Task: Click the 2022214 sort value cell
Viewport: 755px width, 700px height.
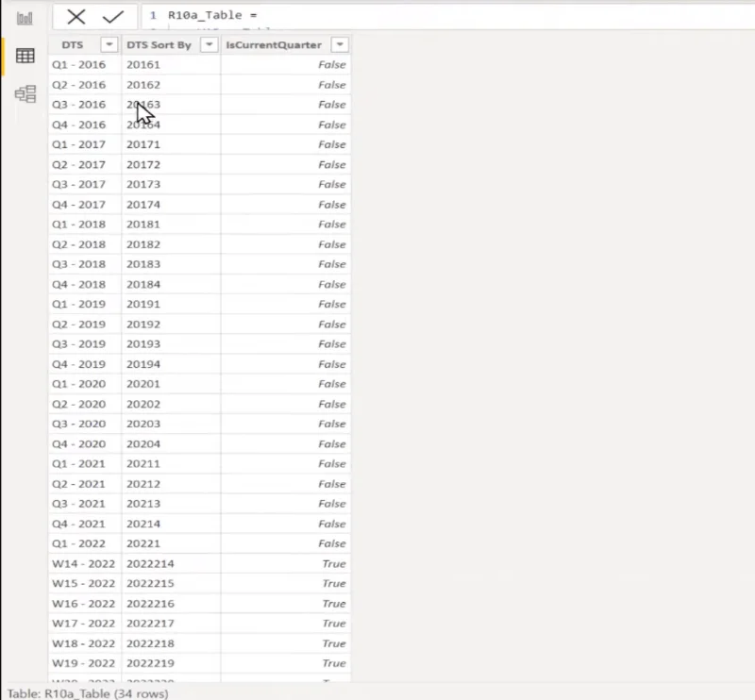Action: pos(172,564)
